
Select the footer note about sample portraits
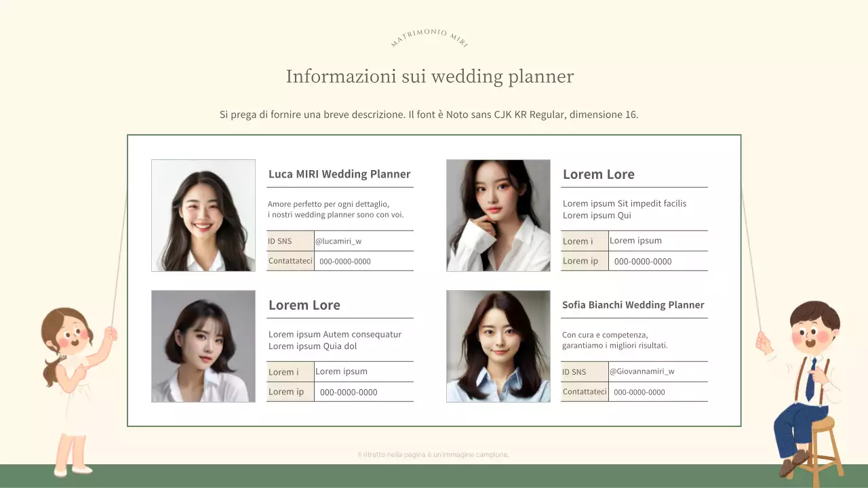pos(433,454)
